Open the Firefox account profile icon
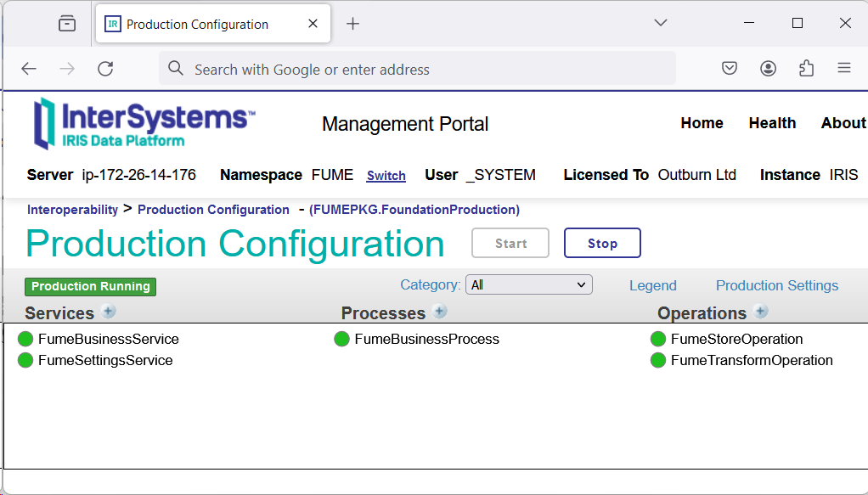Screen dimensions: 868x495 [x=768, y=69]
